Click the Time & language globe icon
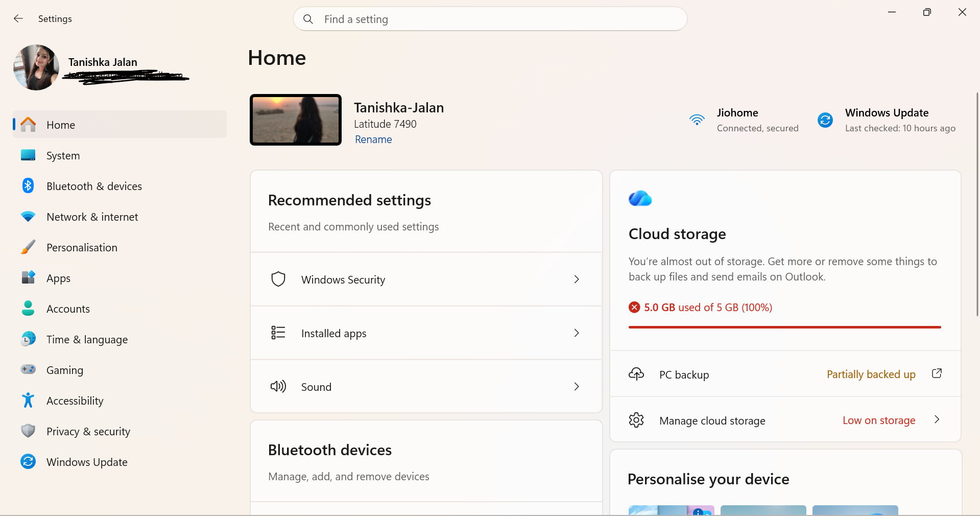 28,339
